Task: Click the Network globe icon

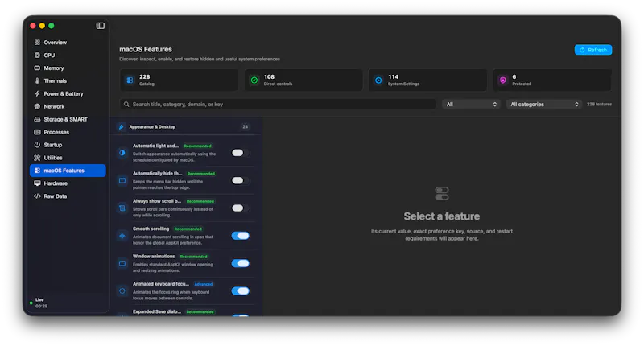Action: tap(37, 106)
